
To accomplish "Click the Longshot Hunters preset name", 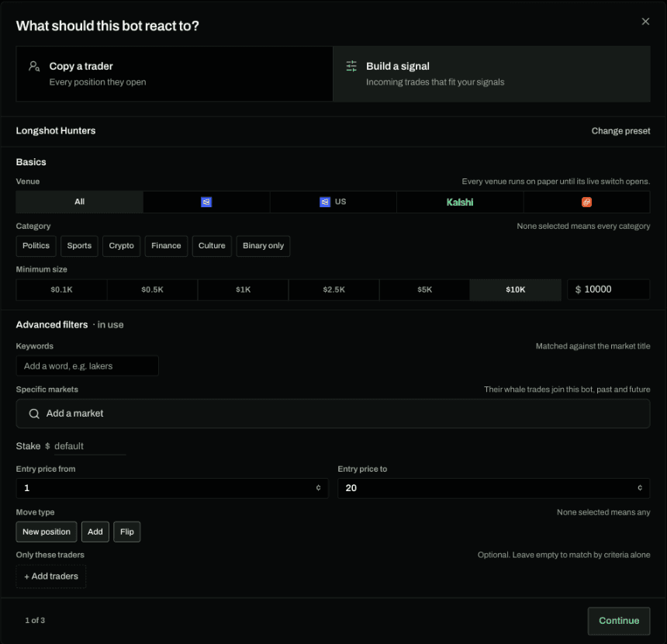I will (x=56, y=130).
